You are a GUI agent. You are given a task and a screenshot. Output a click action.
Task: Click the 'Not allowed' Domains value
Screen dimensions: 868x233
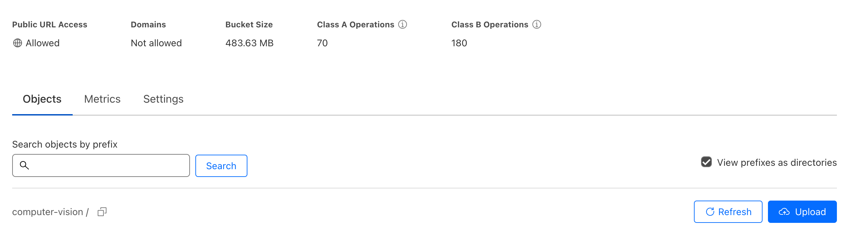156,43
